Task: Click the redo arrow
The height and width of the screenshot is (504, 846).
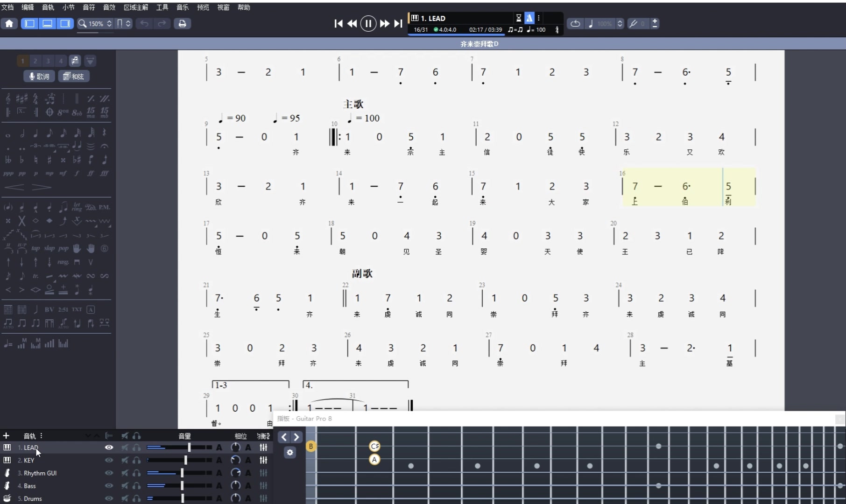Action: pos(162,23)
